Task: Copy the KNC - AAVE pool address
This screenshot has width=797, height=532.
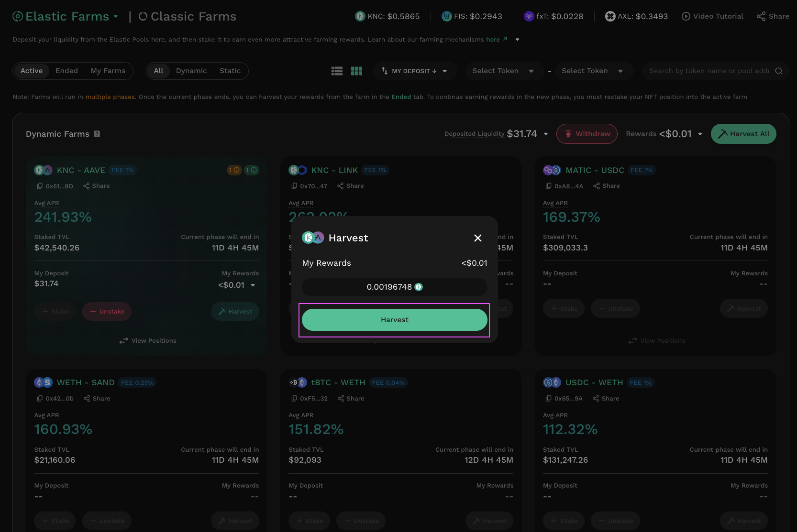Action: tap(40, 186)
